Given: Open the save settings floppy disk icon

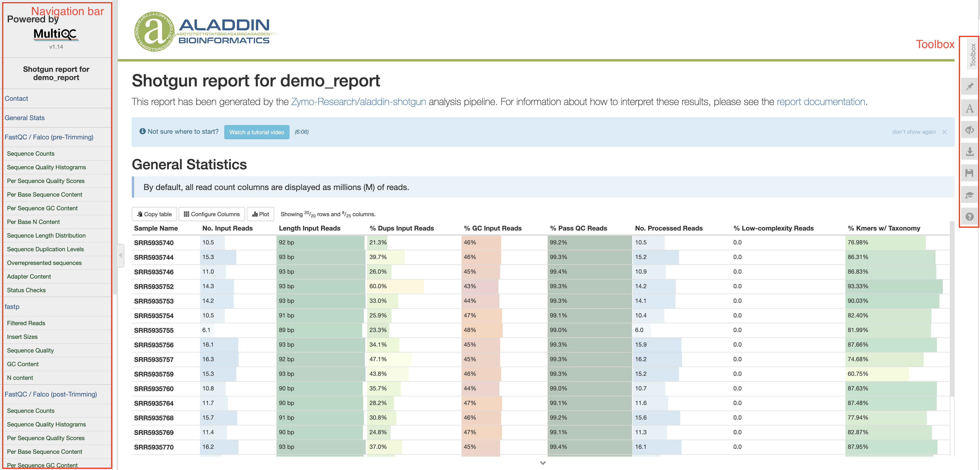Looking at the screenshot, I should [x=969, y=174].
